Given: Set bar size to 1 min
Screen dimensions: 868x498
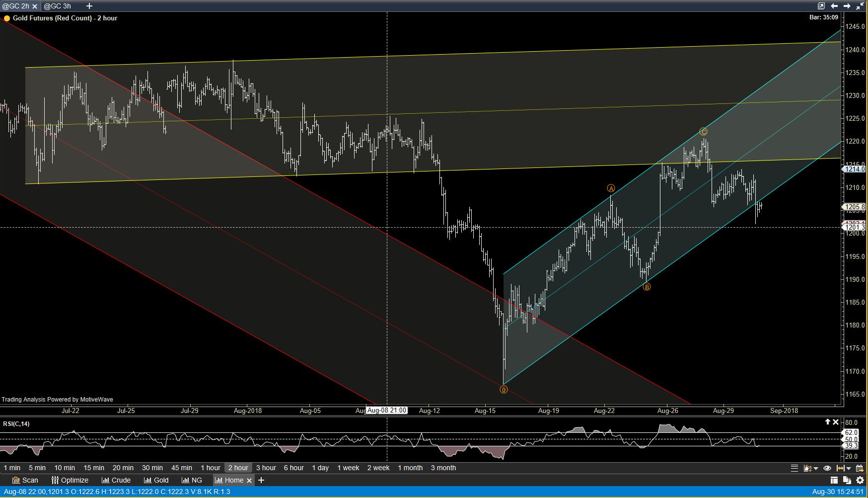Looking at the screenshot, I should (x=12, y=468).
